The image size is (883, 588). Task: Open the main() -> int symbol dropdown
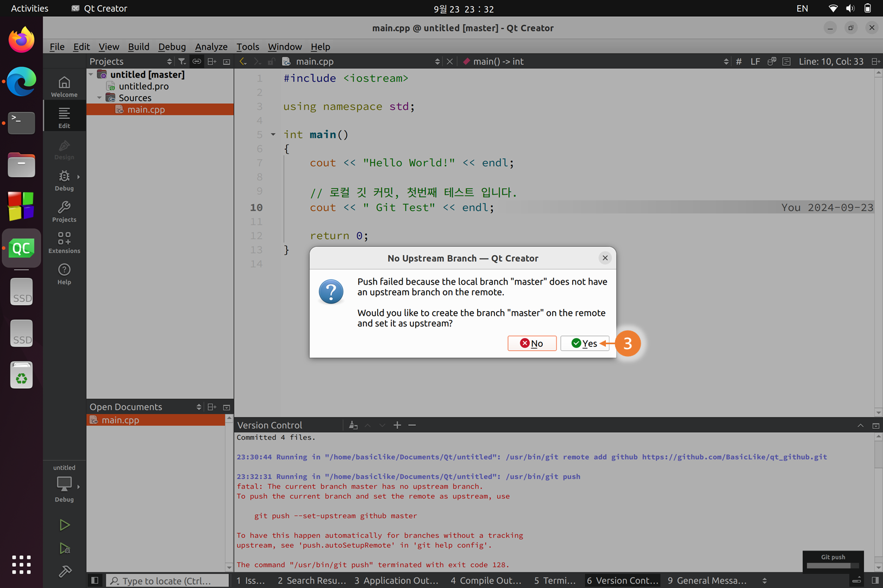(726, 61)
